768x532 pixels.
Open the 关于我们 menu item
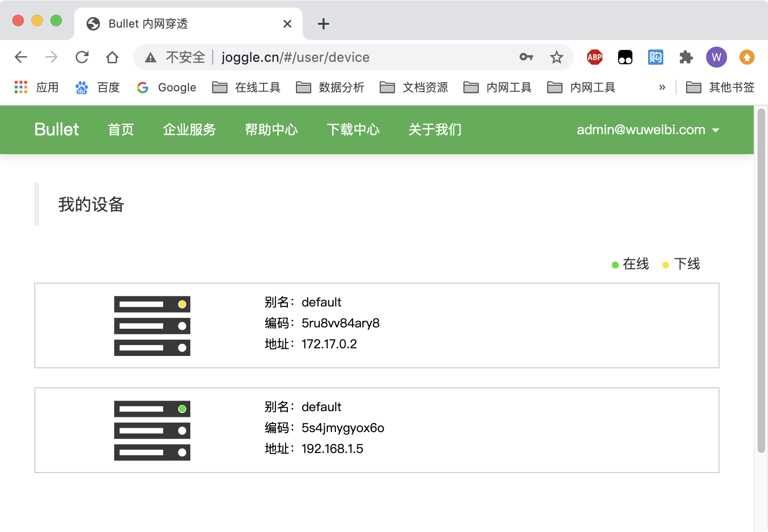click(x=435, y=129)
